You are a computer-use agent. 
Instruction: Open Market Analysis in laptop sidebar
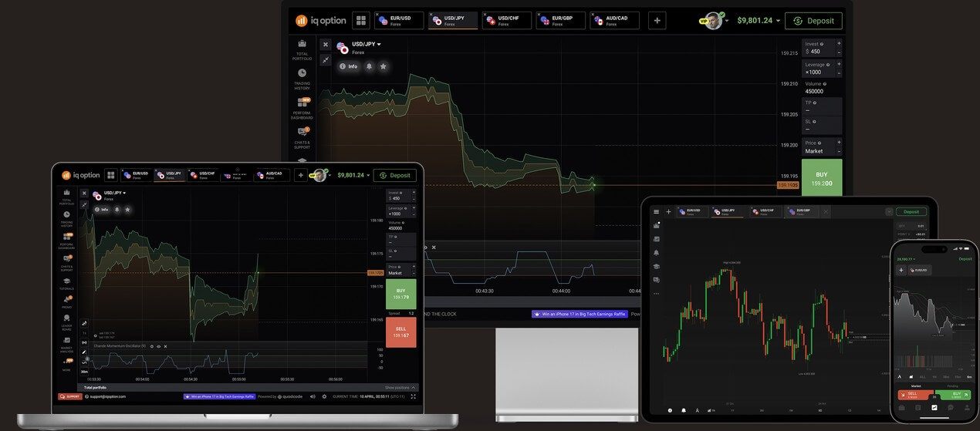pos(67,343)
